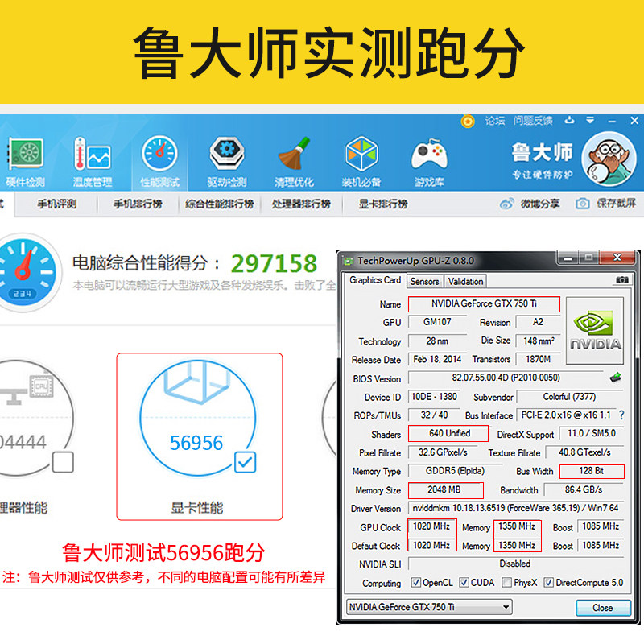Viewport: 644px width, 644px height.
Task: Click the Close button in GPU-Z
Action: coord(603,608)
